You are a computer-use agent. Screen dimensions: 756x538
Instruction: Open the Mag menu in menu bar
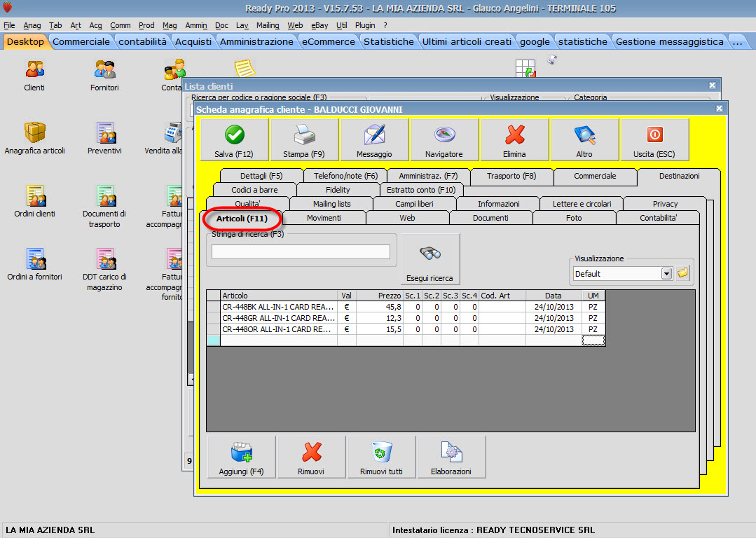(170, 25)
